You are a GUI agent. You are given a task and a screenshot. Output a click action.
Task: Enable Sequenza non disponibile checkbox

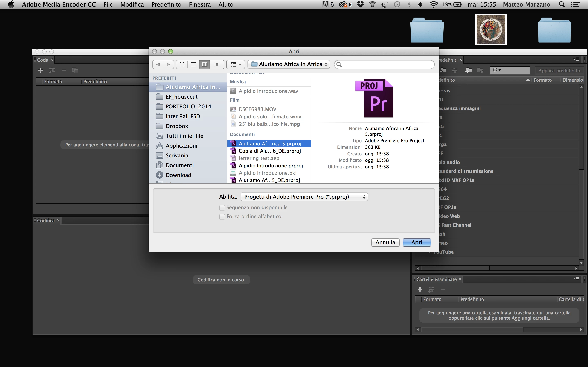[x=222, y=208]
